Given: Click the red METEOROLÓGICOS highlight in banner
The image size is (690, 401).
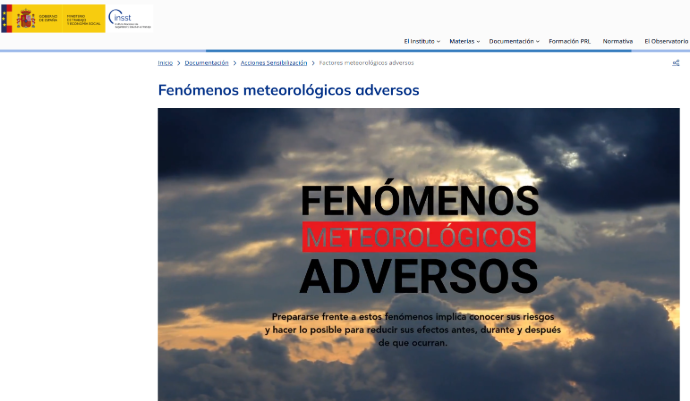Looking at the screenshot, I should click(418, 237).
